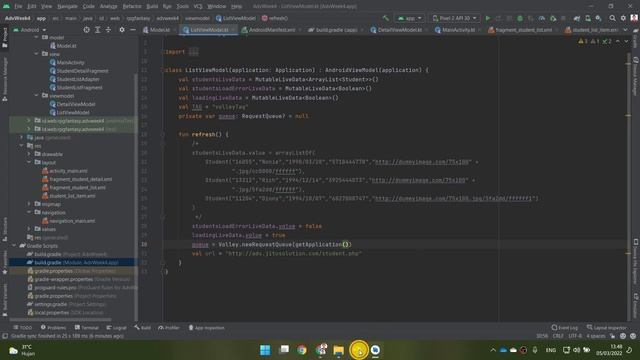Expand the mipmap folder

[x=29, y=204]
